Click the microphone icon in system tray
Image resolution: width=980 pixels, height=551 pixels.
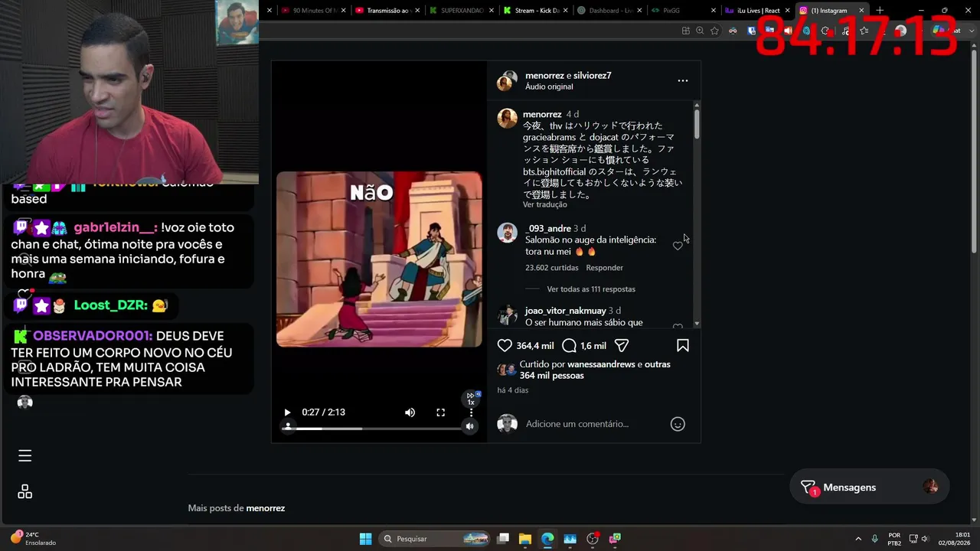point(874,539)
